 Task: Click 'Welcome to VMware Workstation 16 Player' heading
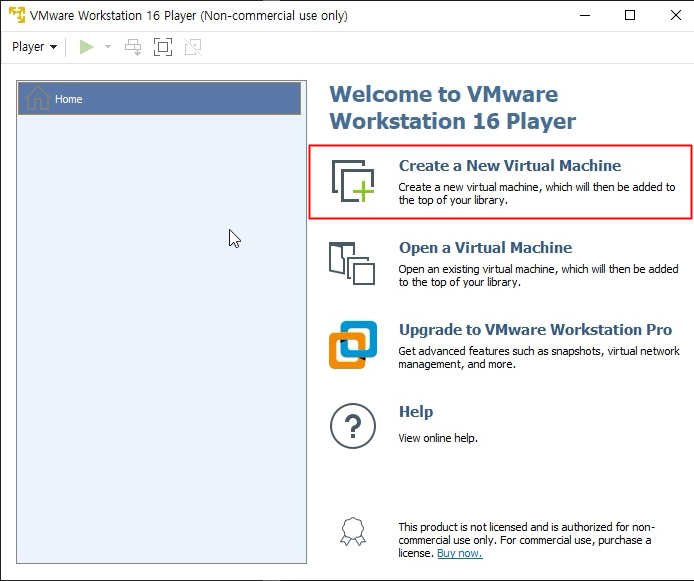(453, 108)
